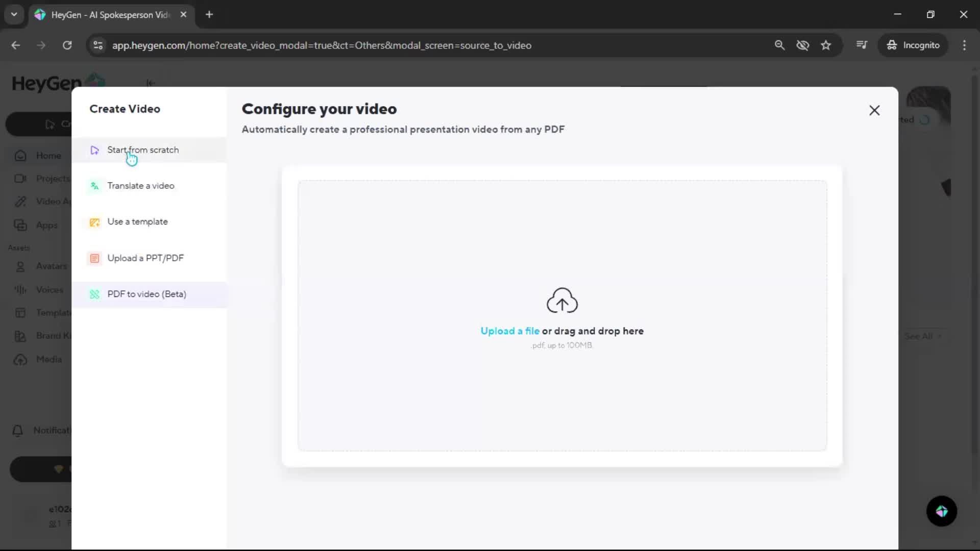Click the tracking protection eye icon
The width and height of the screenshot is (980, 551).
[802, 45]
